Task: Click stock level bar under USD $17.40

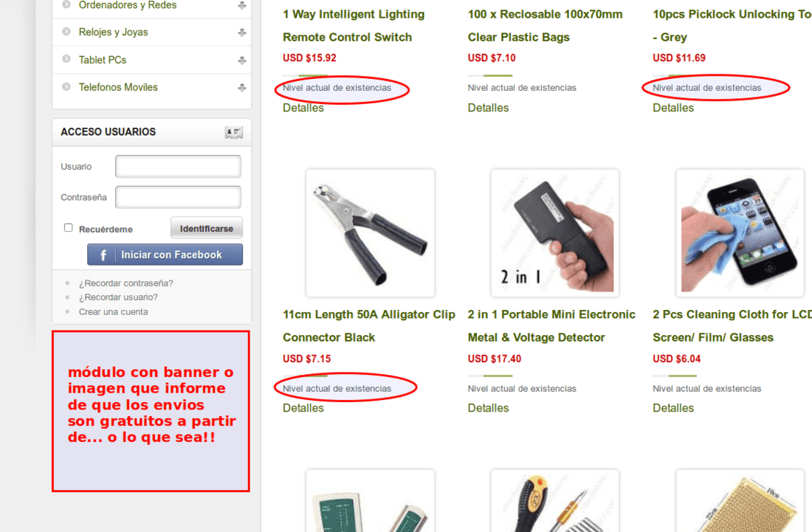Action: tap(490, 376)
